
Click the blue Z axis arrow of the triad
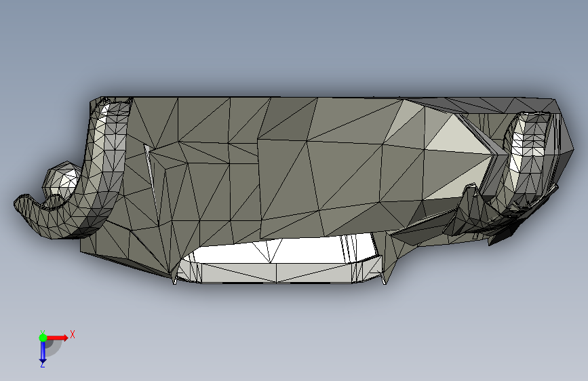[x=43, y=353]
